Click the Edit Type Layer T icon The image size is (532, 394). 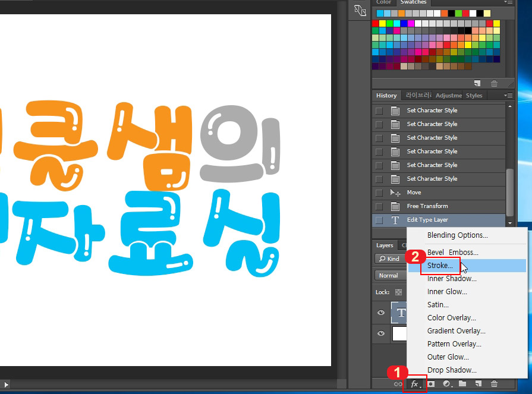tap(395, 220)
